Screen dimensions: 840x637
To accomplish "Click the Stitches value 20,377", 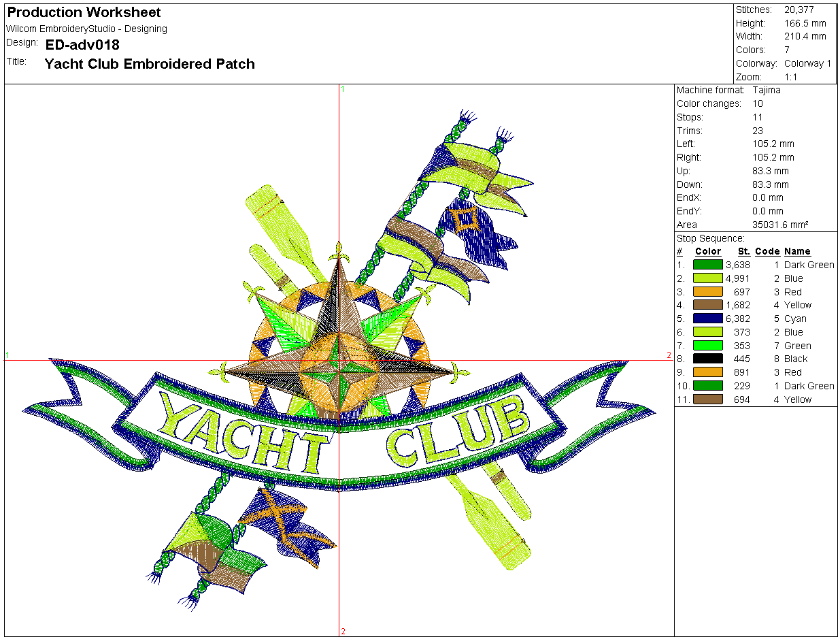I will 799,10.
